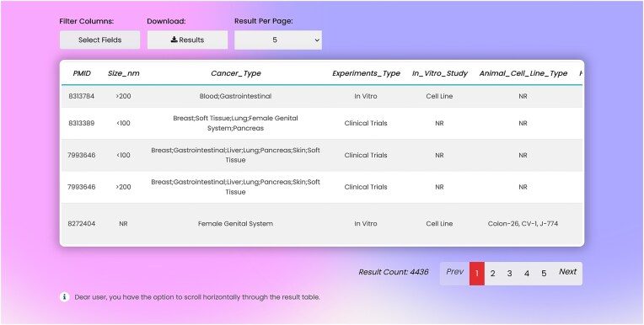Jump to page 4 in pagination

point(527,274)
